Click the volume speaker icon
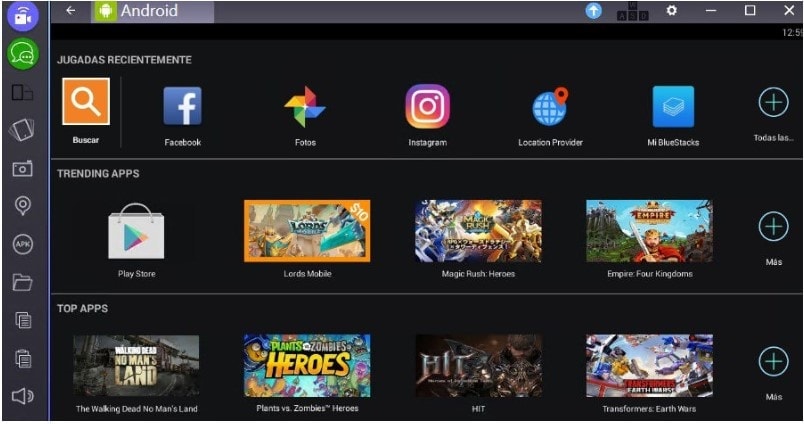Viewport: 804px width, 424px height. tap(23, 396)
